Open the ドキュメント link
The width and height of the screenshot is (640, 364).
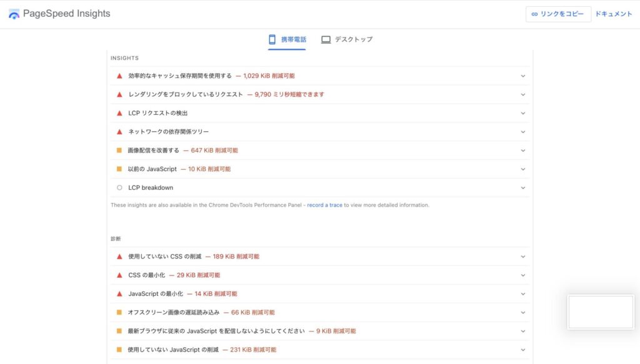(613, 14)
